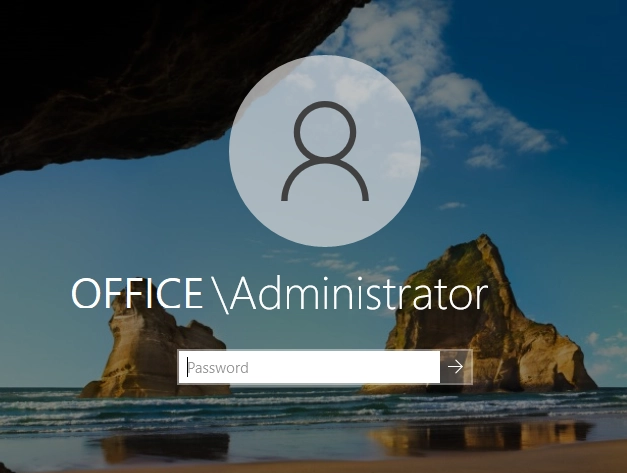Click the user avatar silhouette icon
The width and height of the screenshot is (627, 473).
click(325, 153)
